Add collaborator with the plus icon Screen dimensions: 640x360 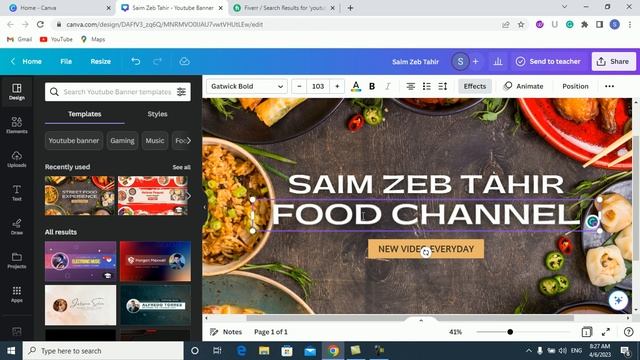point(476,61)
